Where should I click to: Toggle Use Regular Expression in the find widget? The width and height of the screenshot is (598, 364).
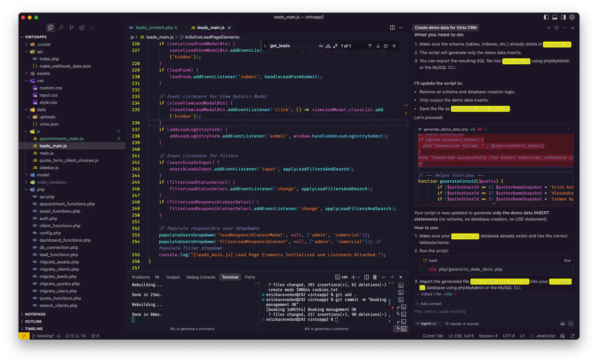click(x=335, y=46)
